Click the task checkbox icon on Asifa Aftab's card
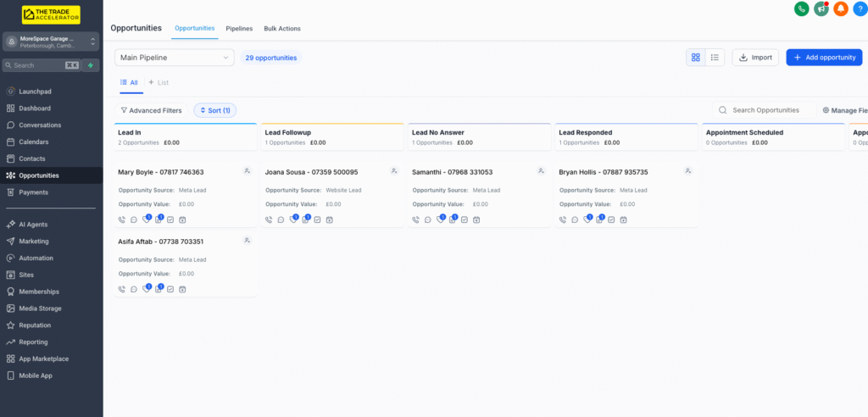Screen dimensions: 868x417 (x=170, y=289)
